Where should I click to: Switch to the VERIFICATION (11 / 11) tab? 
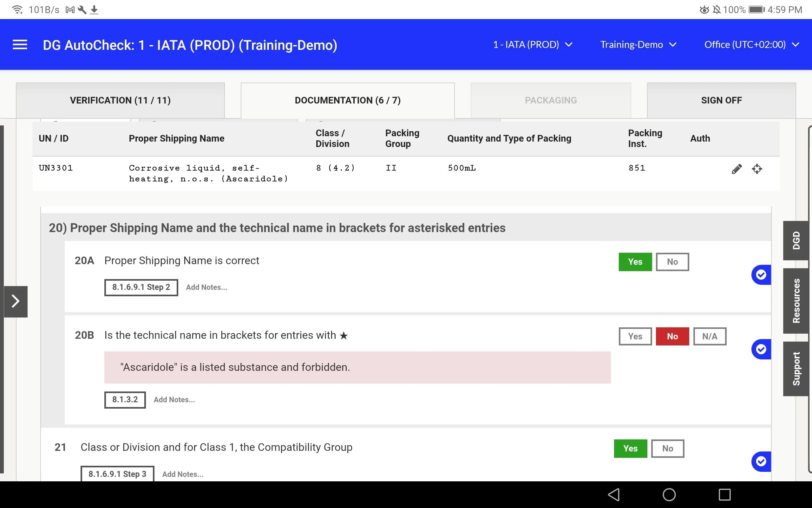point(120,100)
